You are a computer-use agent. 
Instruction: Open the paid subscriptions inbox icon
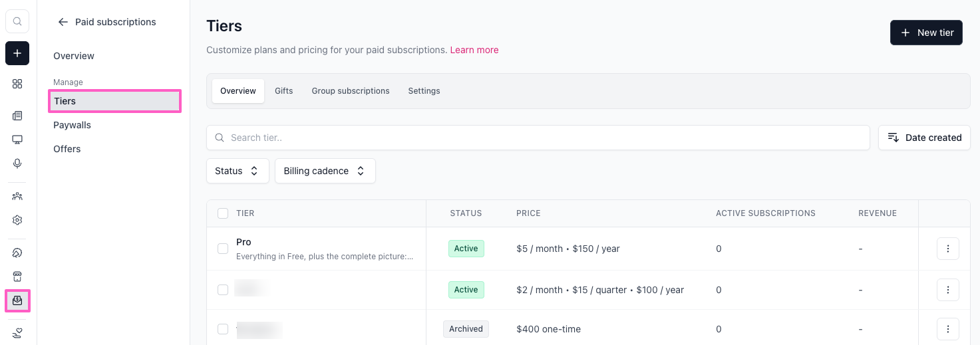click(x=17, y=300)
